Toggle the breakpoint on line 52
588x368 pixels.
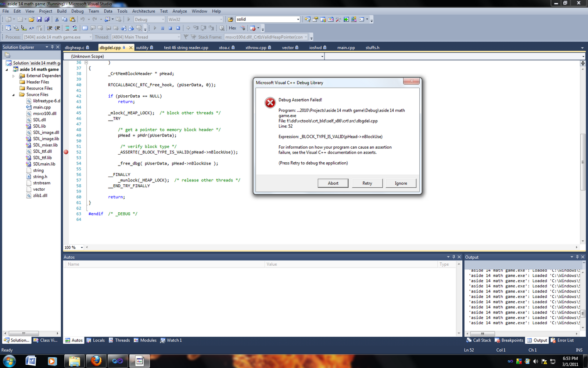coord(66,152)
